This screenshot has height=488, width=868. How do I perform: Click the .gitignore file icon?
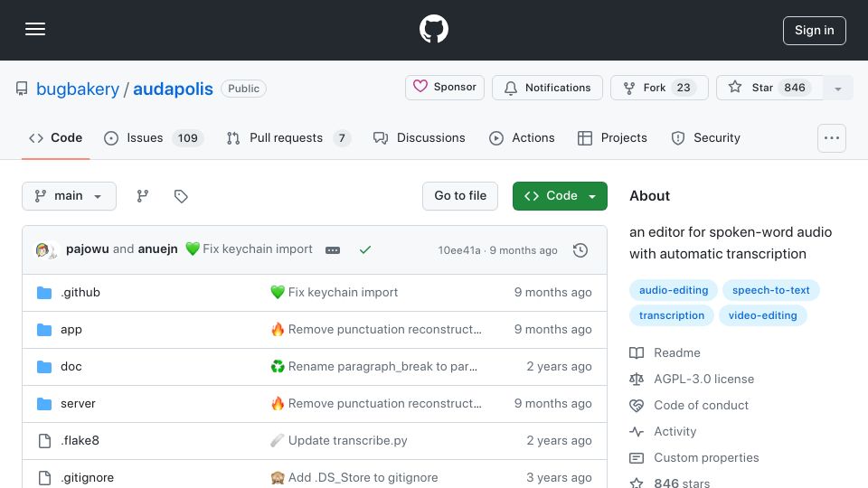[44, 477]
